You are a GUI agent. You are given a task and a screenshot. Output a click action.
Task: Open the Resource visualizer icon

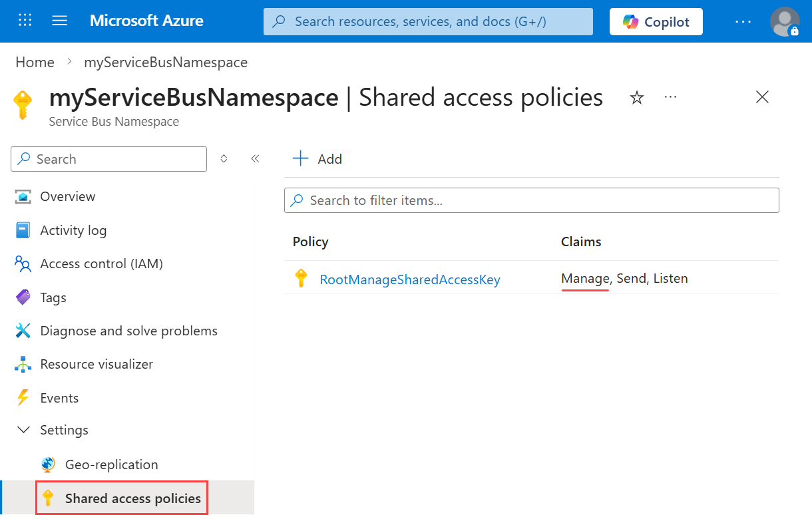click(23, 363)
